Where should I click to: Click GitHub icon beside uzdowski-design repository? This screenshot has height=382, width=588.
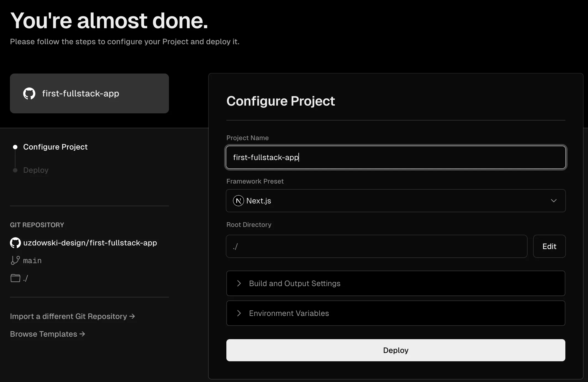[15, 243]
